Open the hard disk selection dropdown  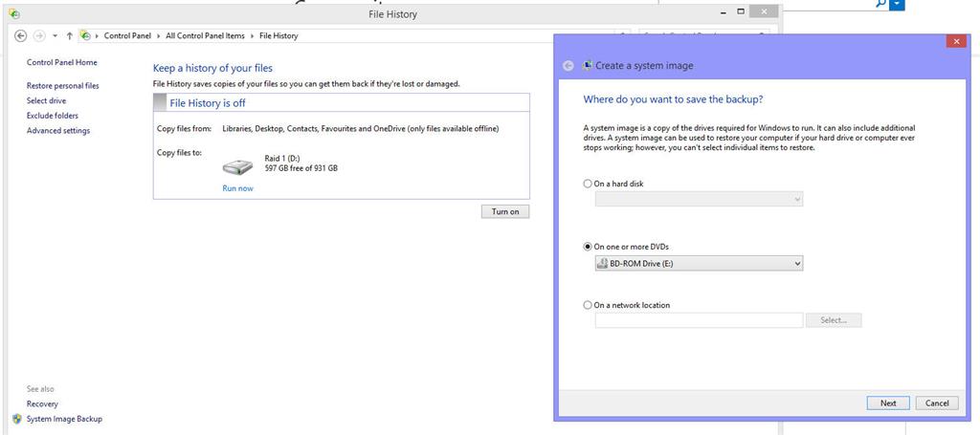[x=699, y=199]
